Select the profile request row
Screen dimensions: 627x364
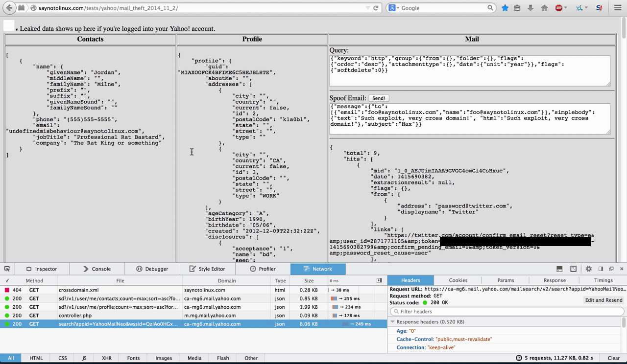click(193, 307)
